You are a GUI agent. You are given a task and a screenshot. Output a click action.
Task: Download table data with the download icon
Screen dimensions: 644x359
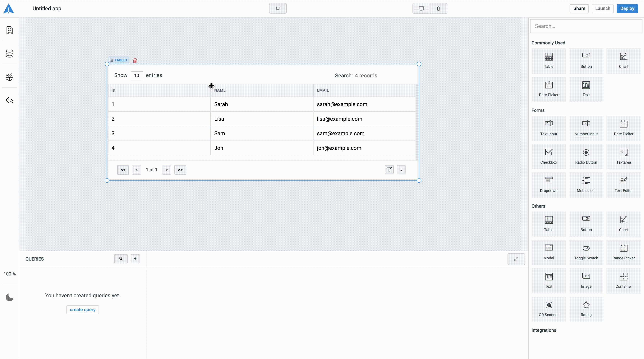401,170
